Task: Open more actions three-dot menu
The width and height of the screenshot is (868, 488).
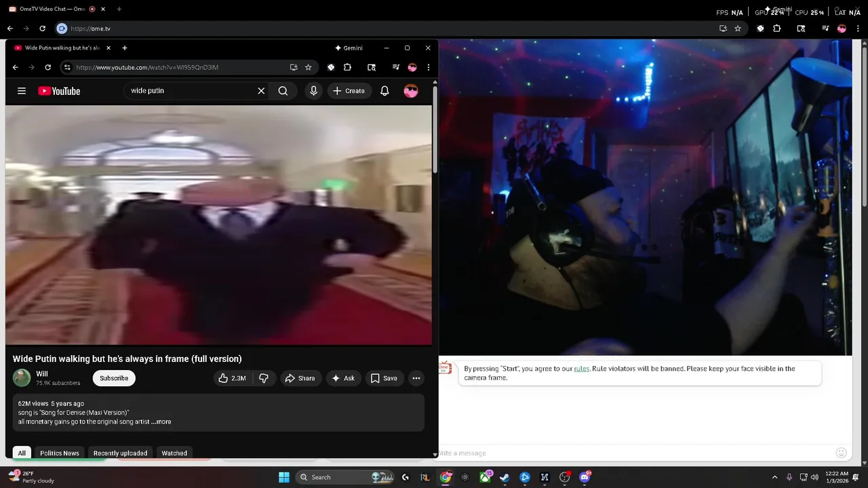Action: click(x=416, y=378)
